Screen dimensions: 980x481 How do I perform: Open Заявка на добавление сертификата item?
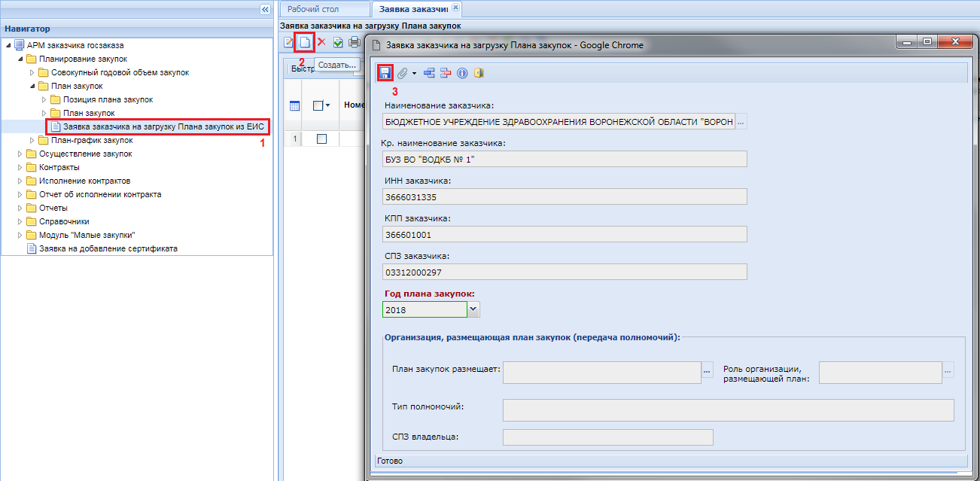(x=108, y=248)
